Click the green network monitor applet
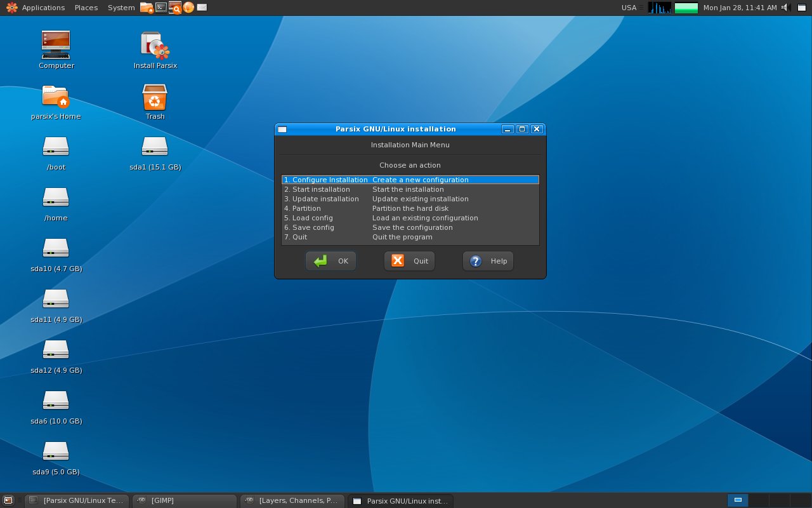Viewport: 812px width, 508px height. coord(686,8)
